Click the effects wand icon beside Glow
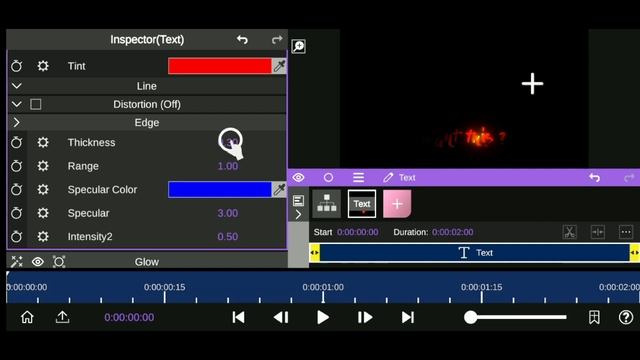 click(x=17, y=262)
